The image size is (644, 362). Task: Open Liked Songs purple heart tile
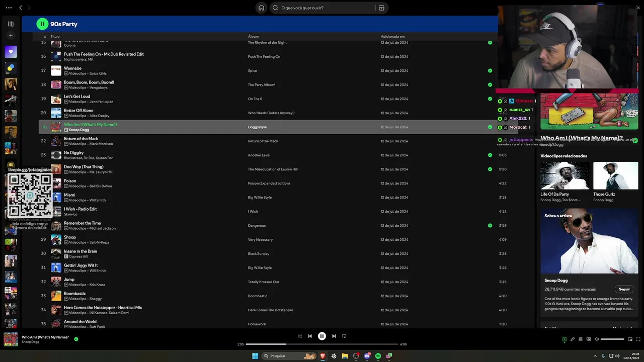pos(11,52)
